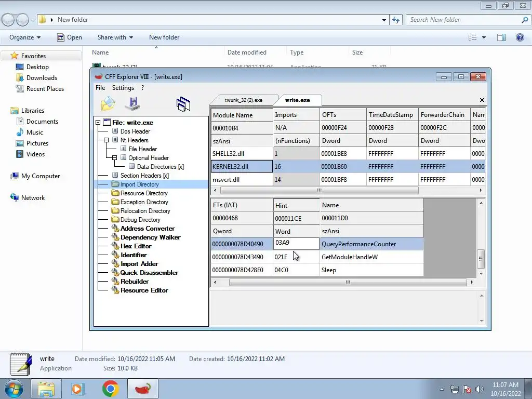
Task: Click the 03A9 hint edit field
Action: 296,244
